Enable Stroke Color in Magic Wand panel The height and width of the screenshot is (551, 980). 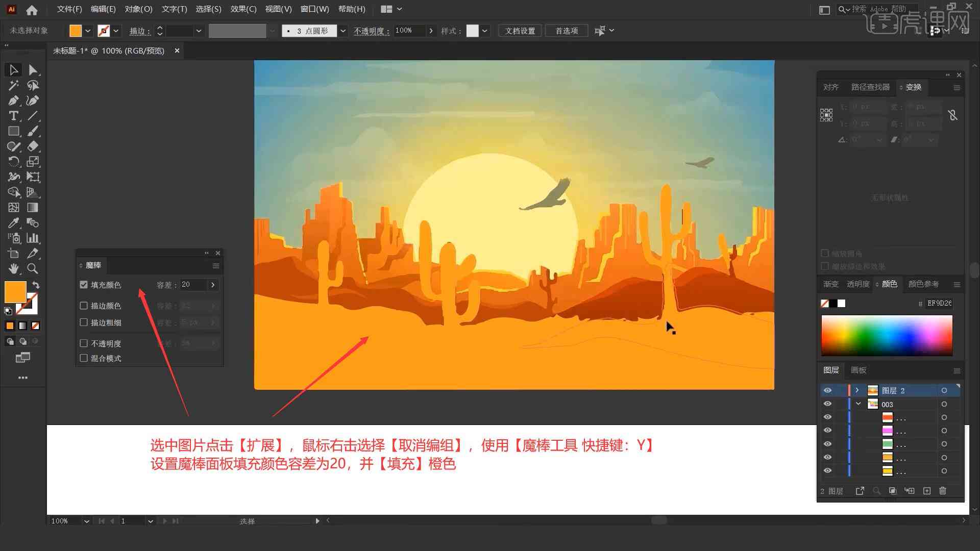tap(83, 306)
